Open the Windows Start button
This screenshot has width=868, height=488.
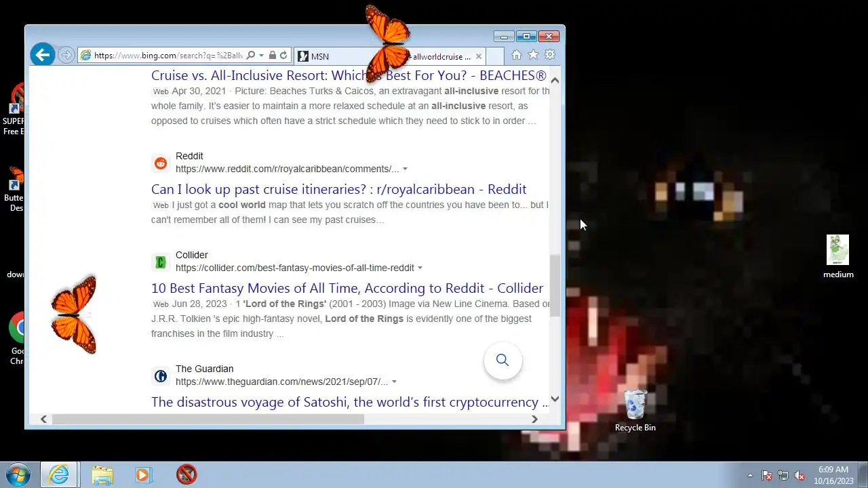(18, 474)
